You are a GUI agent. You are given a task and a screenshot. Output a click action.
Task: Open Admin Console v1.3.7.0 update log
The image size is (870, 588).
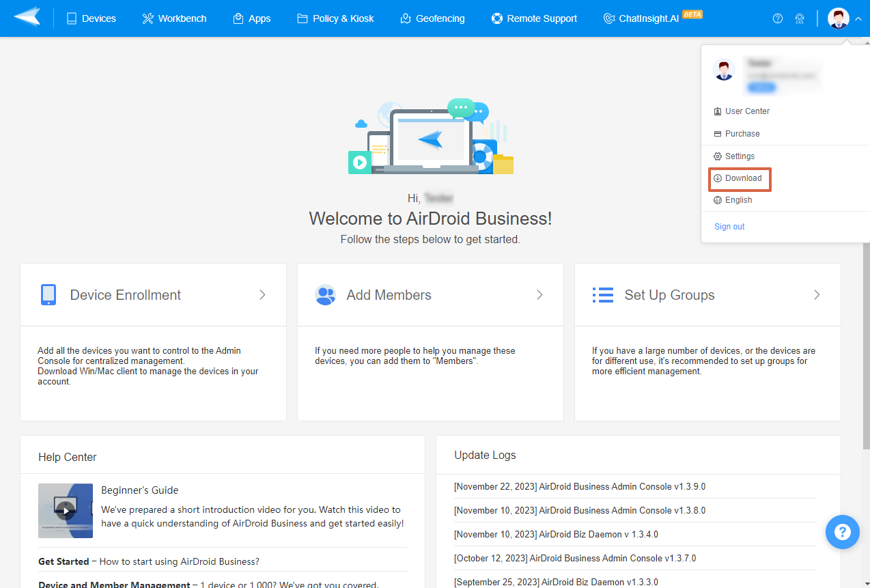point(575,559)
